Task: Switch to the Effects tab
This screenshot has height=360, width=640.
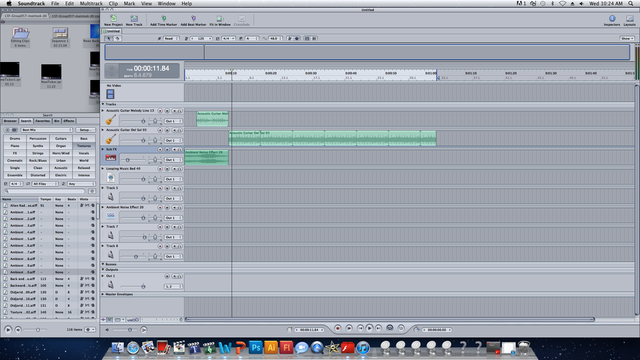Action: (69, 121)
